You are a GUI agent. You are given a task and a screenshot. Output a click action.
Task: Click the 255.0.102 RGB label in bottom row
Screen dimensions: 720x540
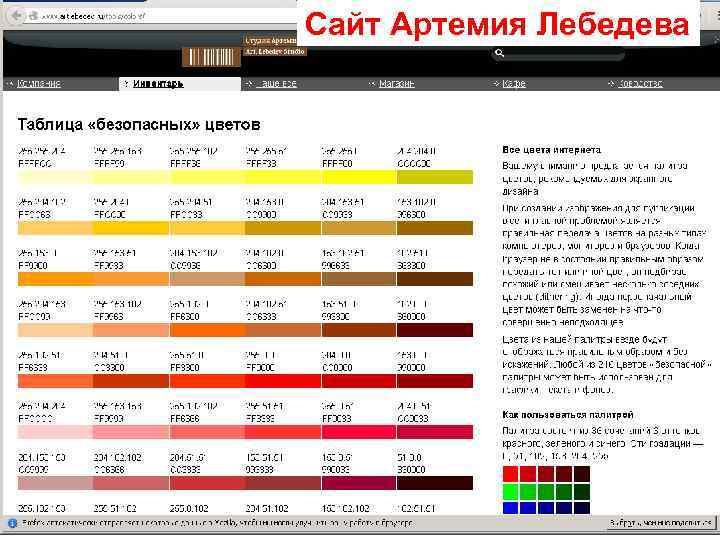click(x=189, y=509)
